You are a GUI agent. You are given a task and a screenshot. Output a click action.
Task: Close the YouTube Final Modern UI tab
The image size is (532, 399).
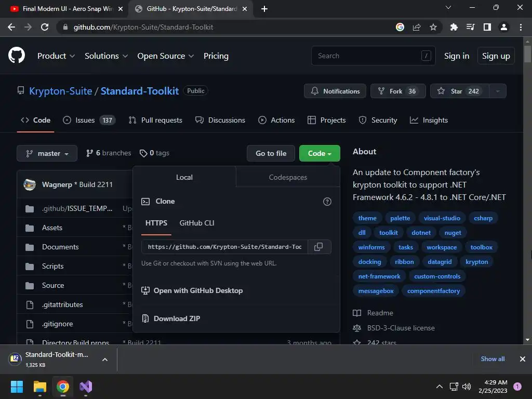(x=121, y=9)
